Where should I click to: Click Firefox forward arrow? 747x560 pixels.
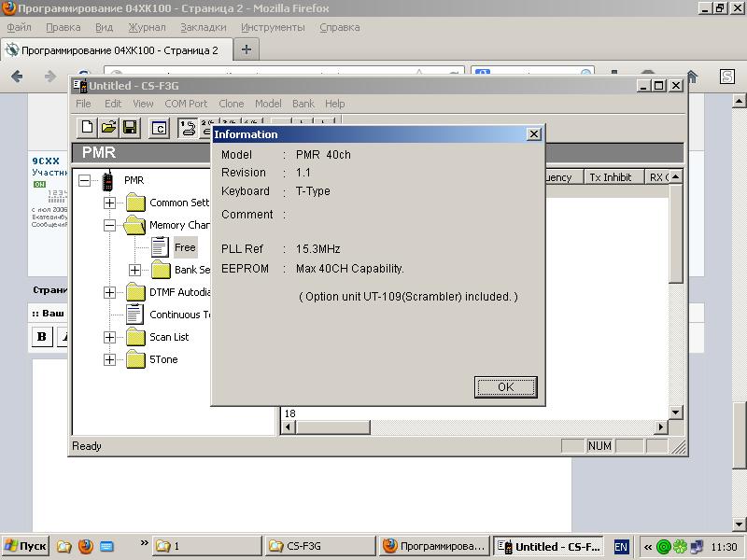point(50,77)
